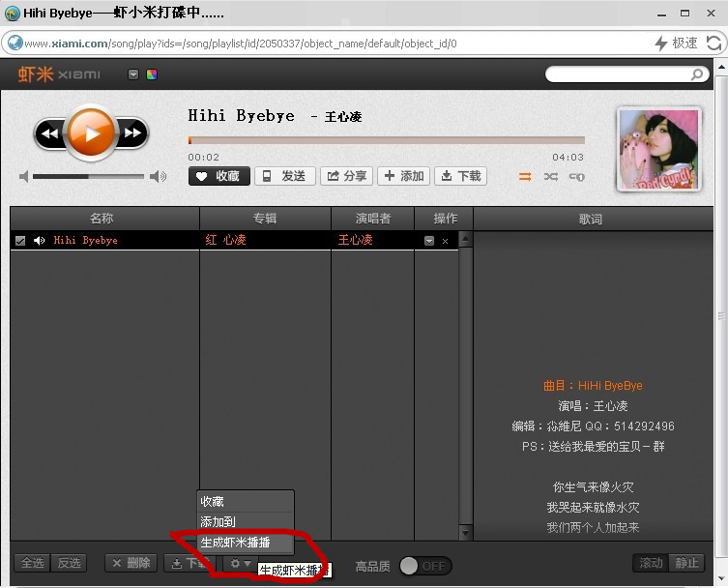Click the 歌词 lyrics panel header
The height and width of the screenshot is (588, 728).
[591, 219]
